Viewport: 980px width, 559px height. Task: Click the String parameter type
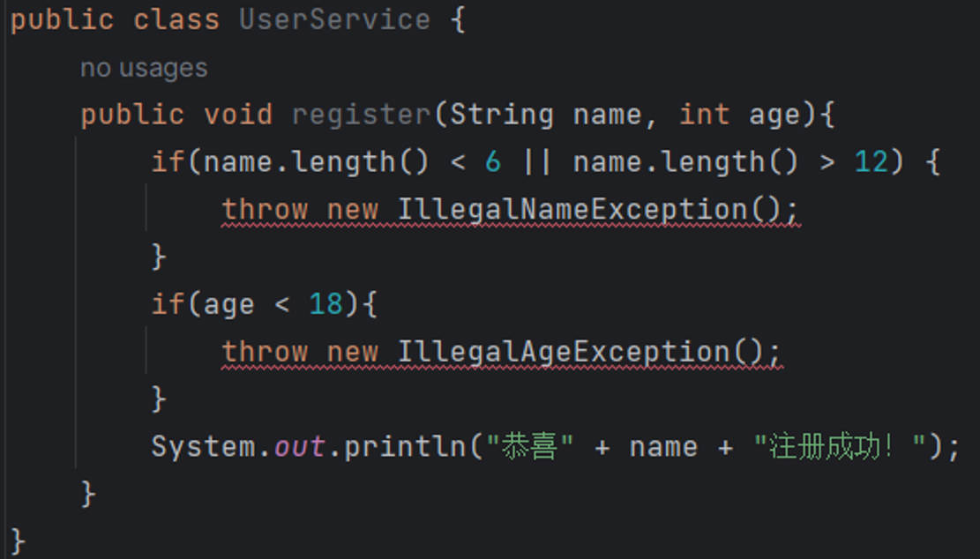pyautogui.click(x=502, y=115)
